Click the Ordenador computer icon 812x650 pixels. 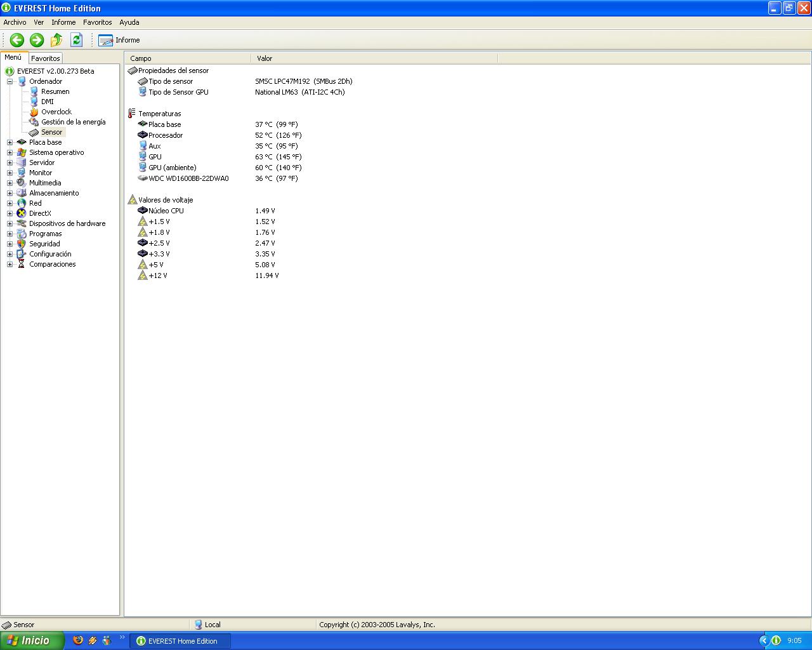(22, 81)
